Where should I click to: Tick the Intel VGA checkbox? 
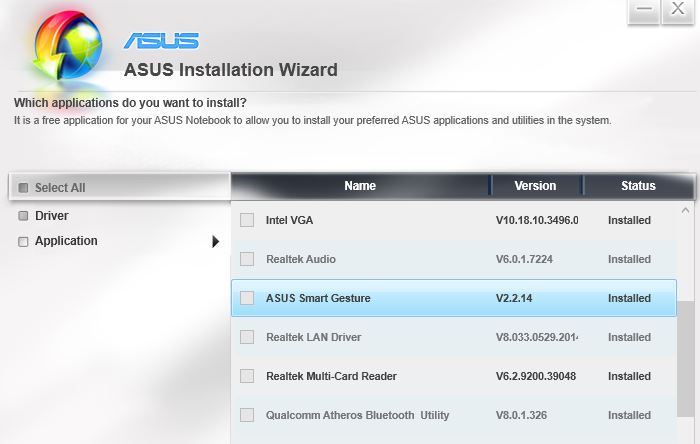(x=247, y=220)
